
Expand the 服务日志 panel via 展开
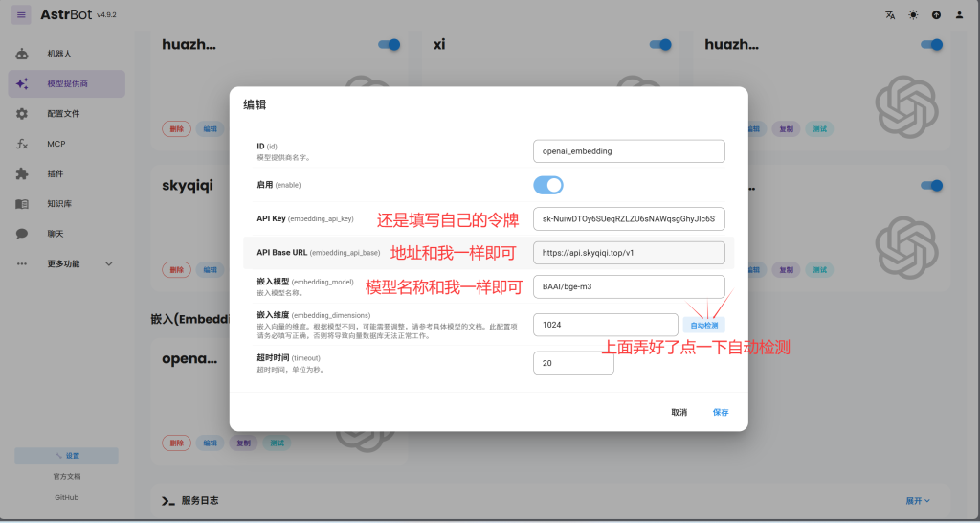pos(918,500)
